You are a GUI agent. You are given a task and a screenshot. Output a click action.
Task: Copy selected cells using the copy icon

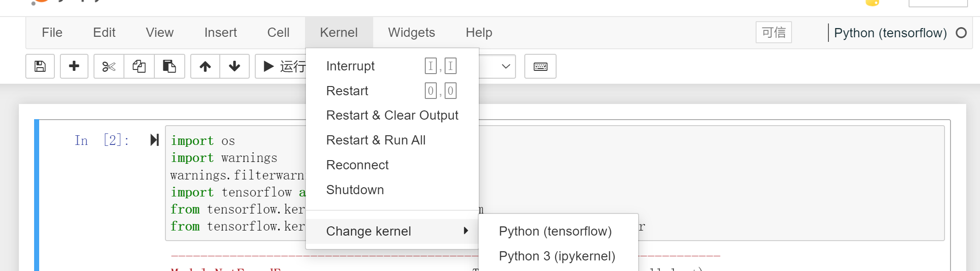point(139,66)
